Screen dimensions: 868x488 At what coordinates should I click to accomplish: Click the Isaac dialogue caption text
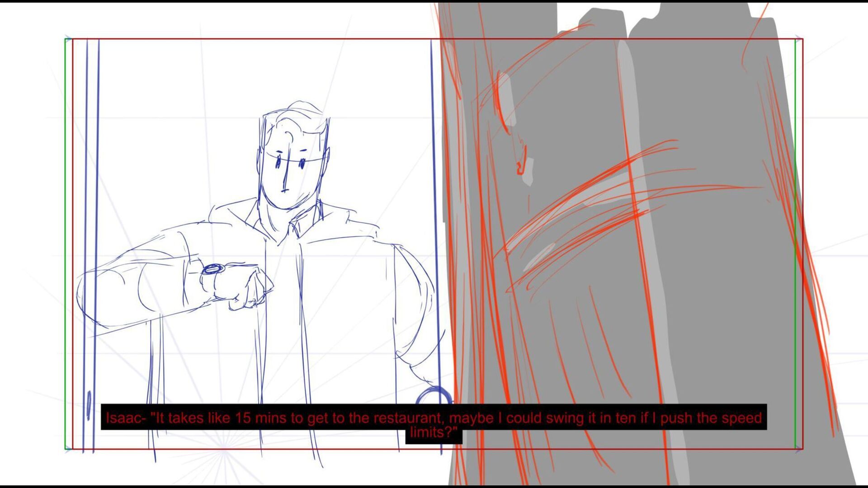[x=434, y=425]
